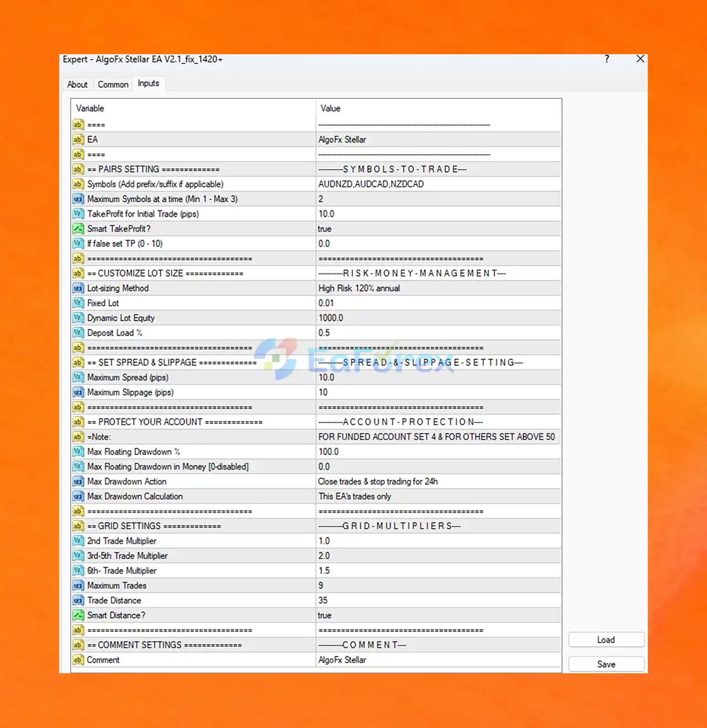Click the icon for Max Floating Drawdown in Money
Screen dimensions: 707x728
[x=78, y=467]
